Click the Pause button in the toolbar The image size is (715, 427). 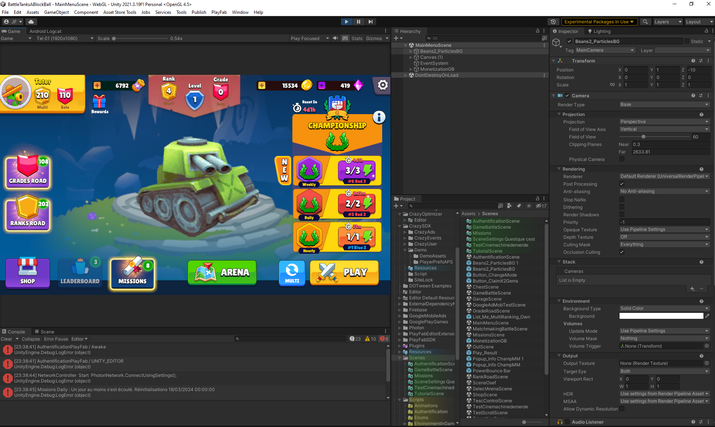[359, 21]
